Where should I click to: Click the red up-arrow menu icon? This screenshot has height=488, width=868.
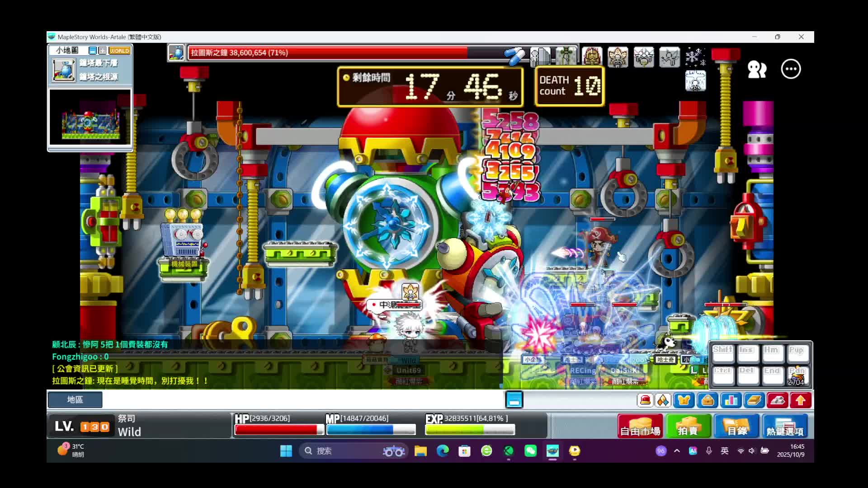801,400
